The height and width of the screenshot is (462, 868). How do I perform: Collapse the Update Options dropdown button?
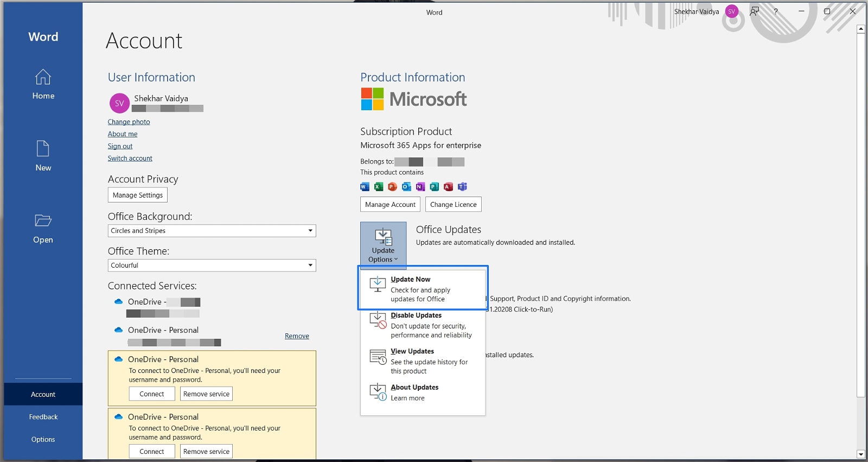[x=383, y=244]
